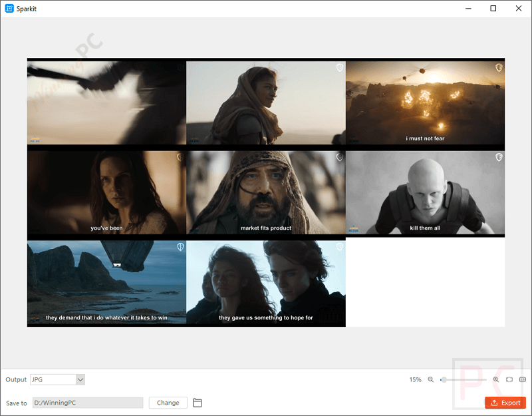Select the 'they gave us something to hope for' frame
Image resolution: width=532 pixels, height=416 pixels.
tap(266, 282)
